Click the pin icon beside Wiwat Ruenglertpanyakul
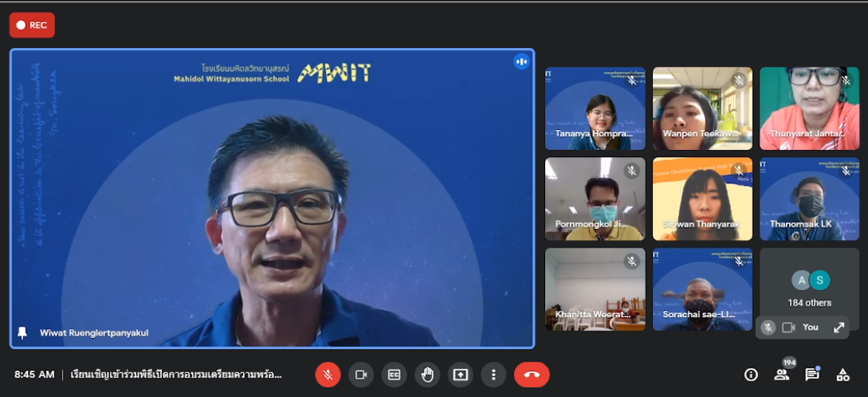Screen dimensions: 868x397 click(22, 334)
